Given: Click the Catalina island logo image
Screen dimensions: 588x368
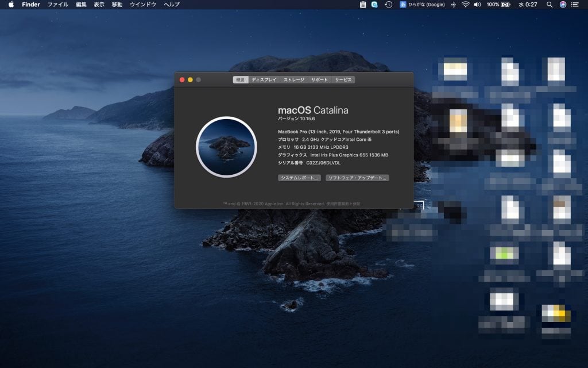Looking at the screenshot, I should click(226, 147).
